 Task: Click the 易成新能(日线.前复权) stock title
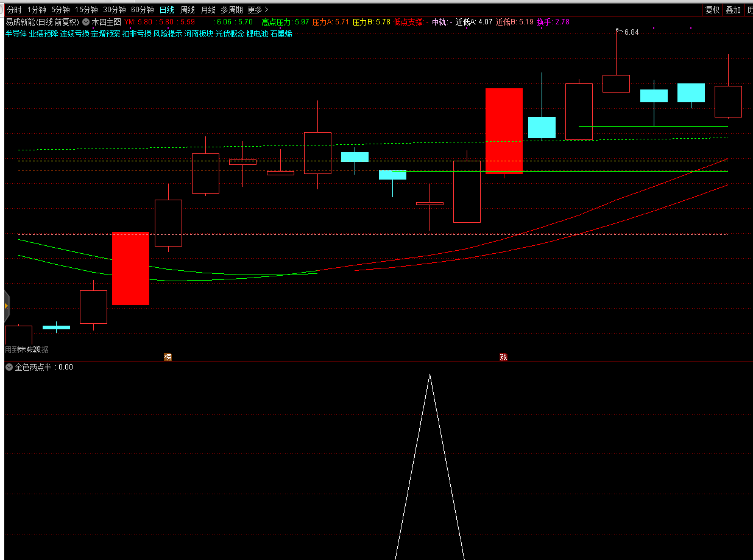[42, 22]
